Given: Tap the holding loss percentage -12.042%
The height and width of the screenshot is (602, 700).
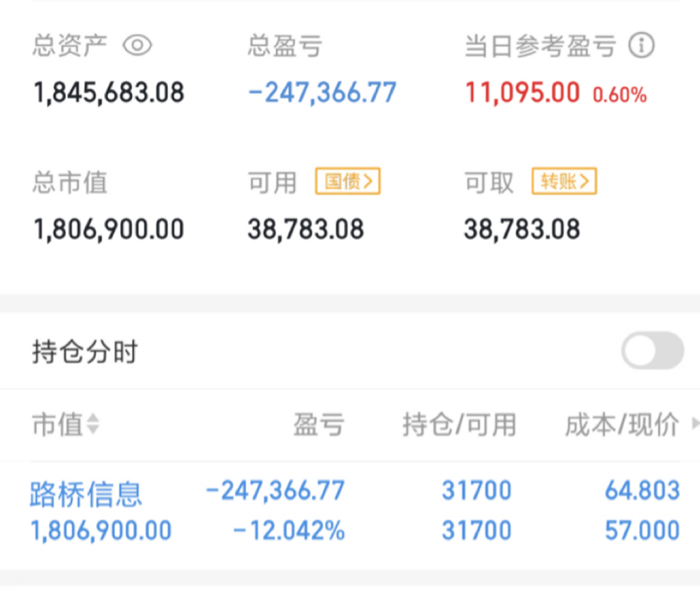Looking at the screenshot, I should (x=289, y=531).
